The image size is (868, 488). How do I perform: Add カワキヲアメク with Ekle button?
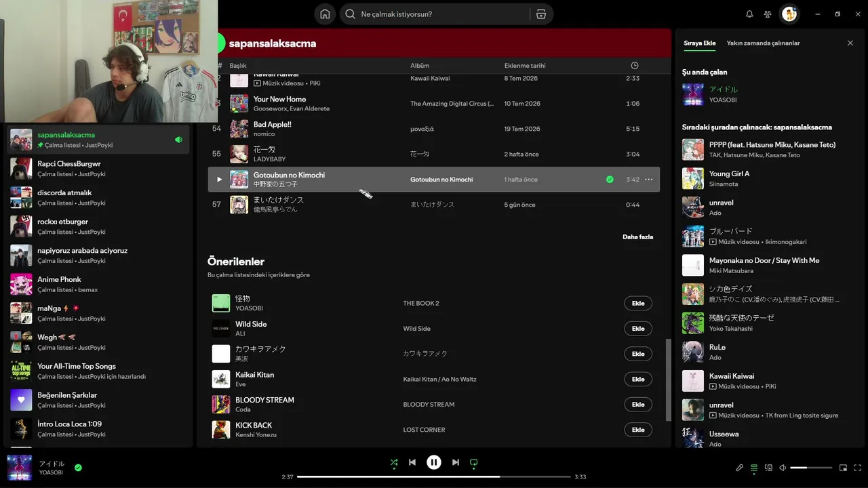tap(638, 354)
